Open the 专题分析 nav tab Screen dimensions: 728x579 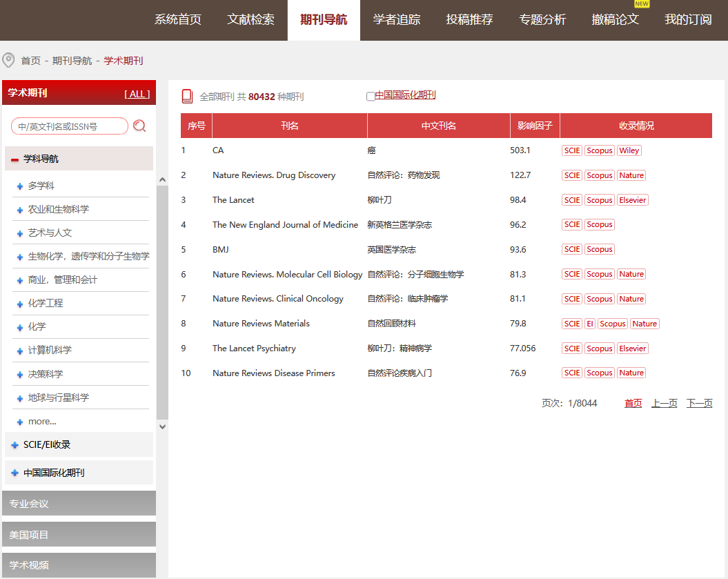tap(542, 19)
